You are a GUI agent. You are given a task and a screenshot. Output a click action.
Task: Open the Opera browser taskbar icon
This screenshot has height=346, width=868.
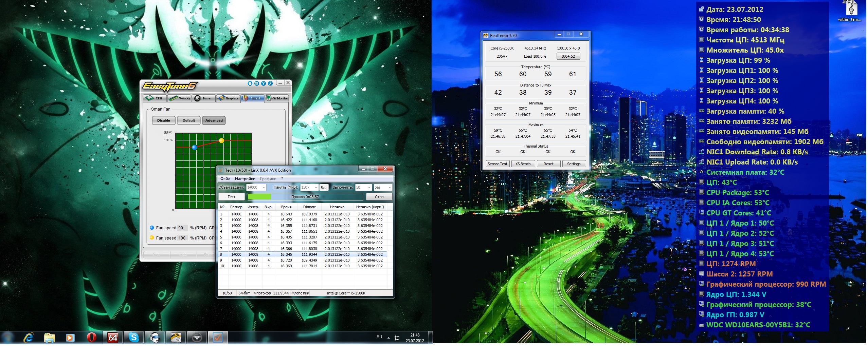pos(91,338)
